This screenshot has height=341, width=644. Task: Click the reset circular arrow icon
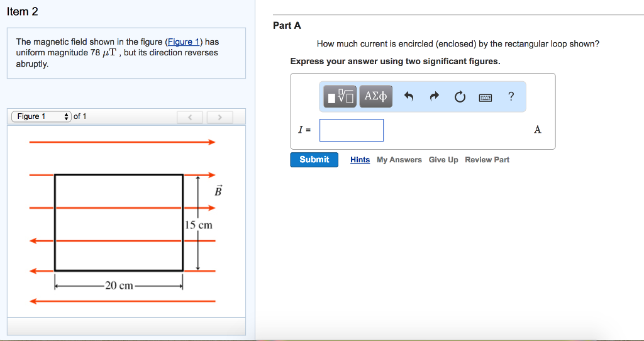click(460, 97)
